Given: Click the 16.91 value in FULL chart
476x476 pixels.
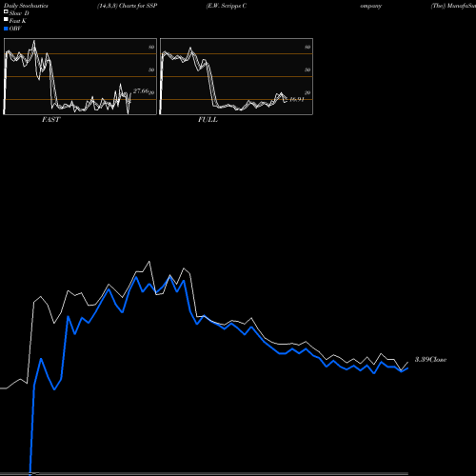Looking at the screenshot, I should (297, 99).
